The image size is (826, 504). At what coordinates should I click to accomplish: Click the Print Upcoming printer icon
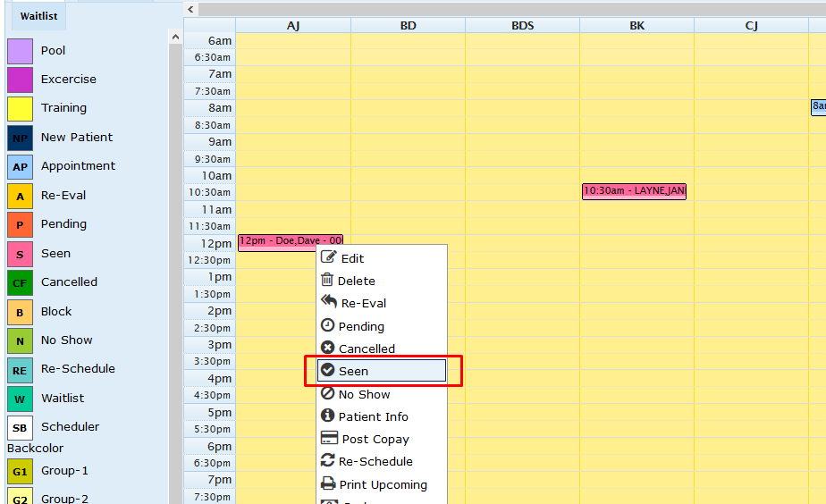click(x=328, y=484)
